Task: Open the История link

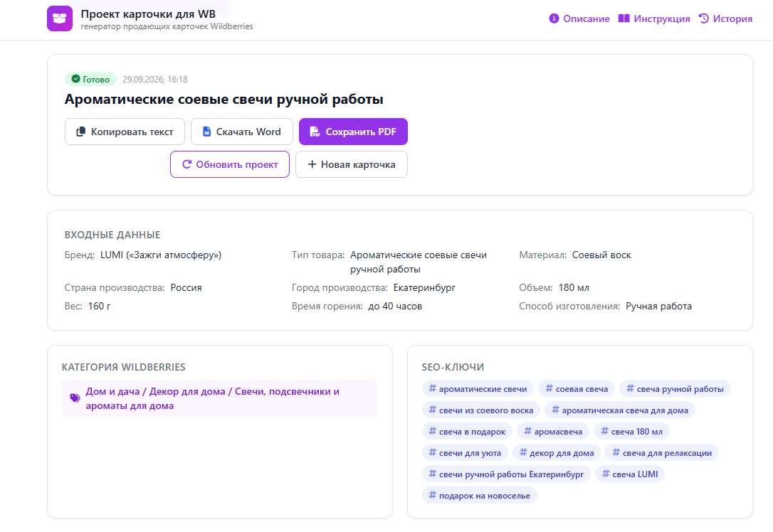Action: [x=726, y=18]
